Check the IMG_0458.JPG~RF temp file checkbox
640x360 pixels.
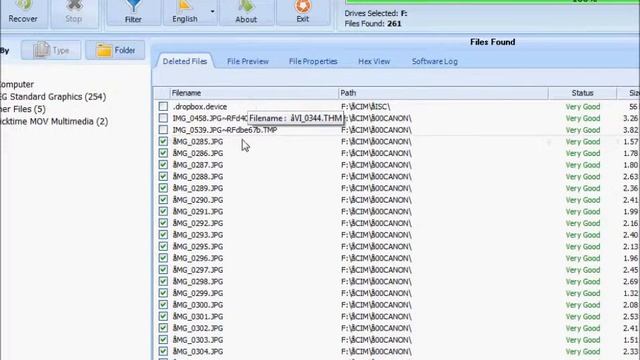[x=163, y=118]
